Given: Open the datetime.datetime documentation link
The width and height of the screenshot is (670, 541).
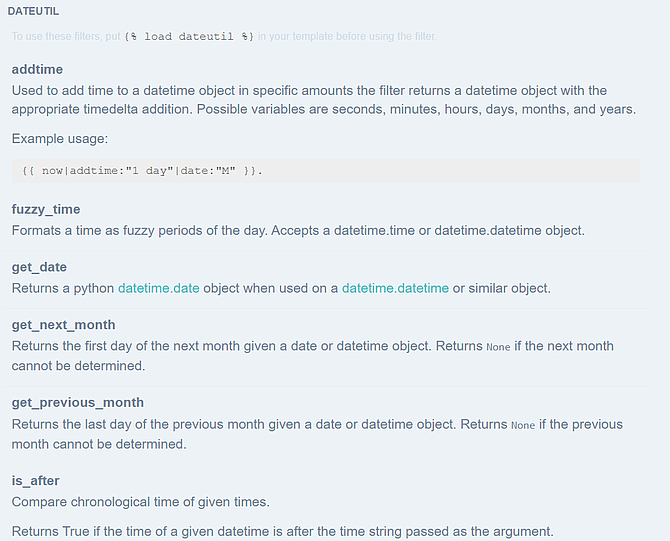Looking at the screenshot, I should click(395, 288).
